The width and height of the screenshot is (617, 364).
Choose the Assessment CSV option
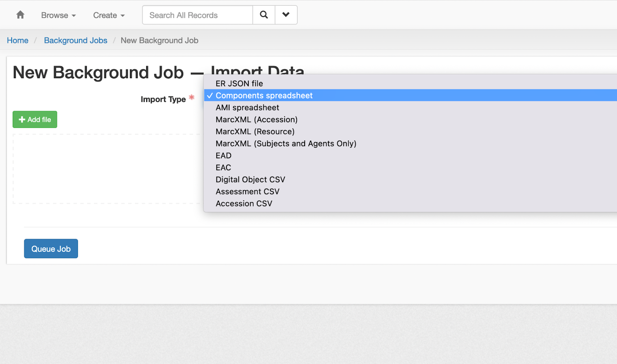pyautogui.click(x=247, y=191)
